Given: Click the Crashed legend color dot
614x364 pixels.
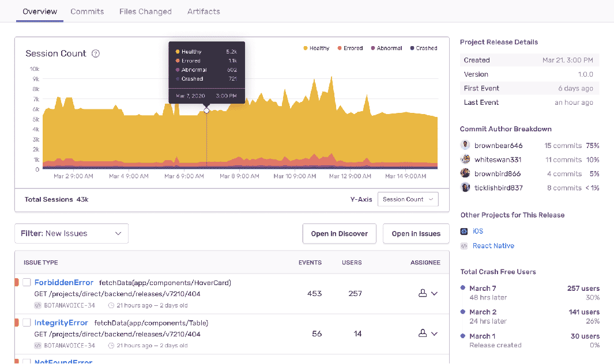Looking at the screenshot, I should [x=412, y=48].
